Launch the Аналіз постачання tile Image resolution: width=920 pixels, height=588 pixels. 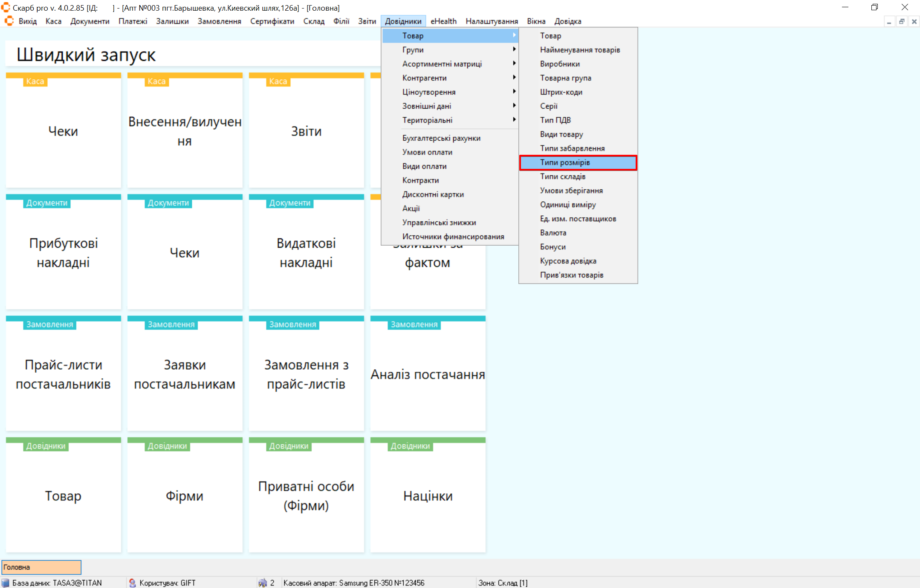[x=428, y=374]
